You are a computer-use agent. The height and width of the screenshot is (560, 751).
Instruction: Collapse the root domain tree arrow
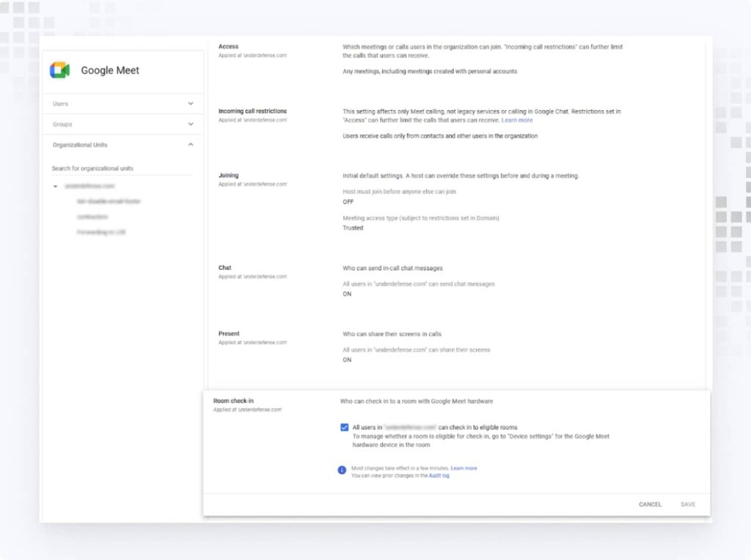[x=56, y=186]
